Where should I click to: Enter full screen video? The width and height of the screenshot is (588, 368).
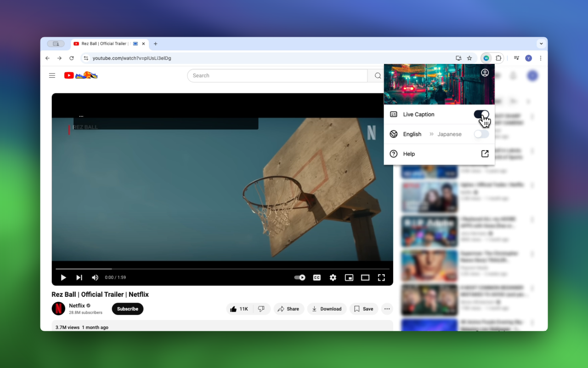click(381, 277)
